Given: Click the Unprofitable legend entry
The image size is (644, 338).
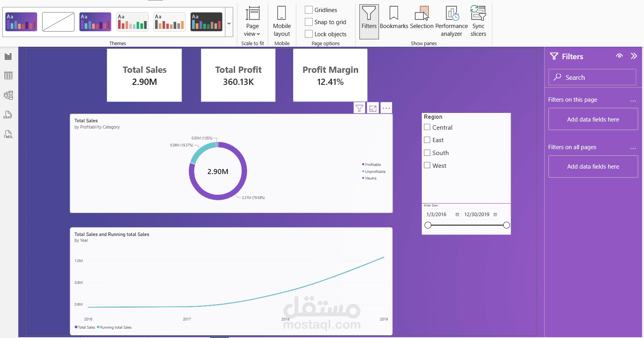Looking at the screenshot, I should [x=374, y=172].
